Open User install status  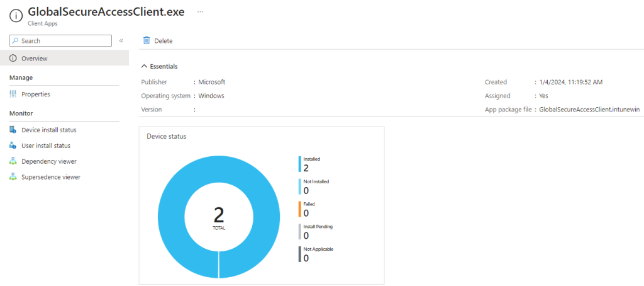click(x=46, y=146)
